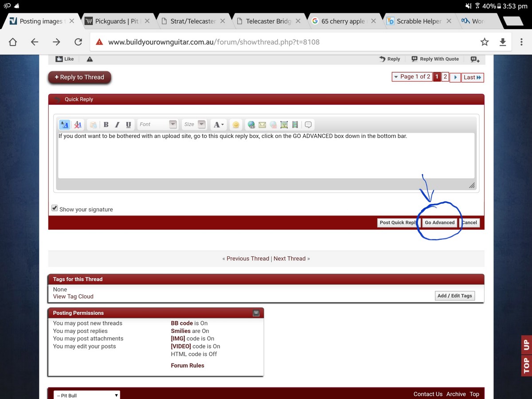Image resolution: width=532 pixels, height=399 pixels.
Task: Click the wrap quote speech bubble icon
Action: (x=309, y=125)
